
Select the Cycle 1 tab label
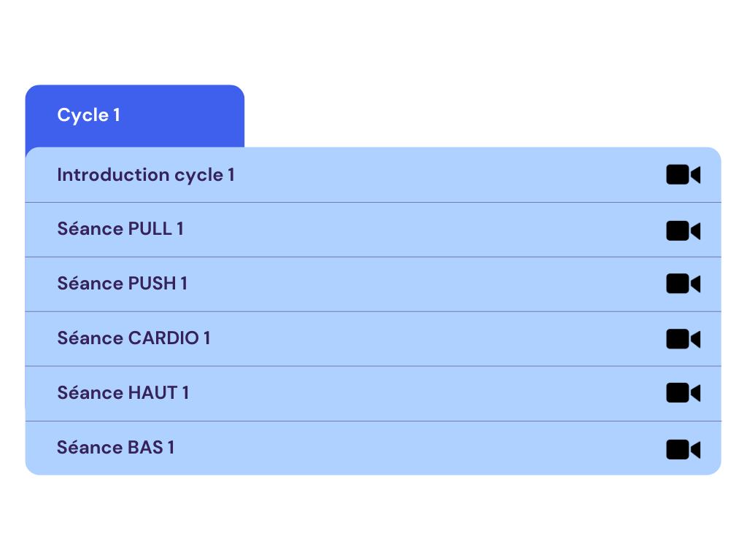88,115
